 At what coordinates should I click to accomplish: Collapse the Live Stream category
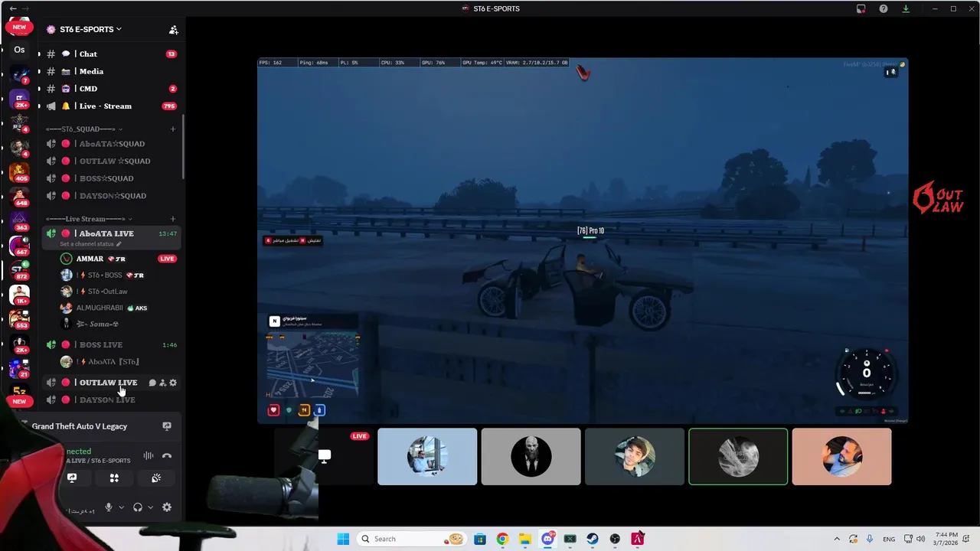[90, 219]
